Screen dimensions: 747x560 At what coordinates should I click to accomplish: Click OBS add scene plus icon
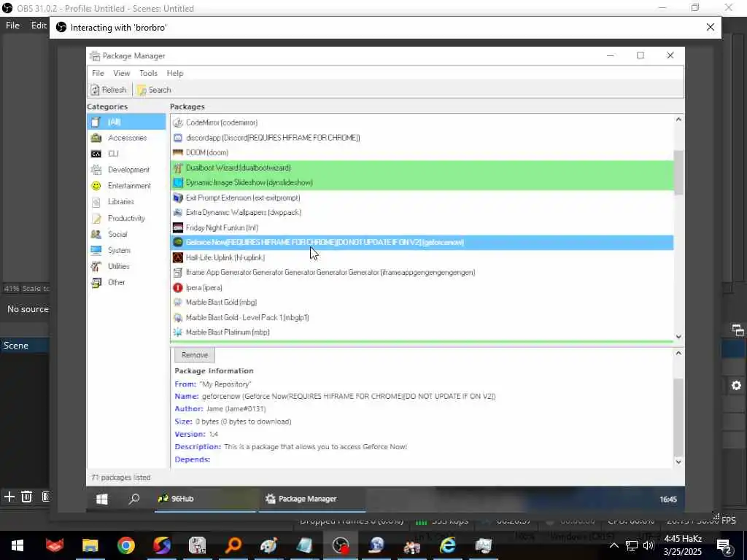(x=9, y=497)
